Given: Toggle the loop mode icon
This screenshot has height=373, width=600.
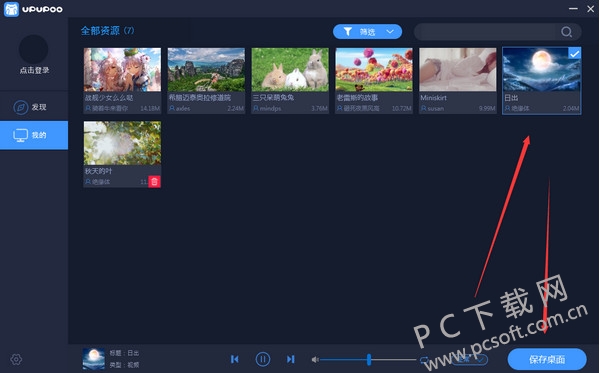Looking at the screenshot, I should 424,360.
